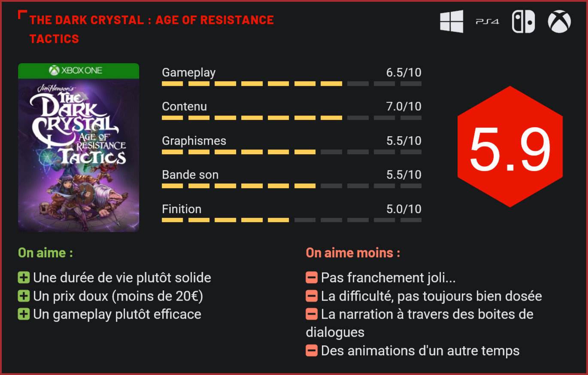Image resolution: width=588 pixels, height=375 pixels.
Task: Click the minus icon beside La narration
Action: [x=312, y=314]
